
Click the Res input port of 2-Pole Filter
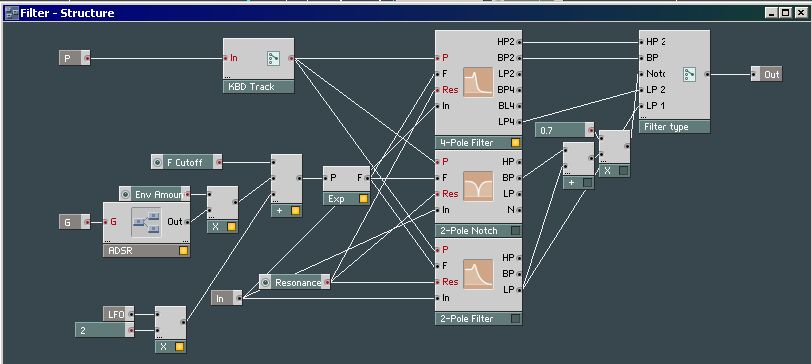coord(438,282)
